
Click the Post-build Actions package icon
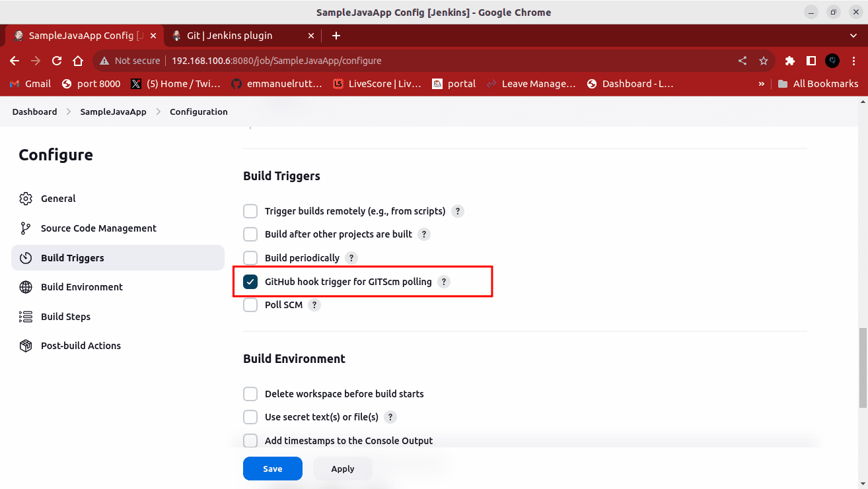point(26,346)
